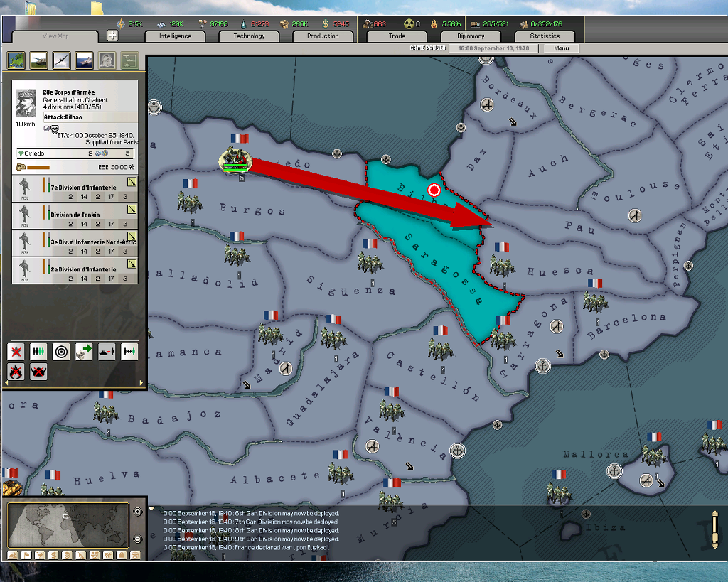Select the air units plane icon
728x582 pixels.
[61, 60]
